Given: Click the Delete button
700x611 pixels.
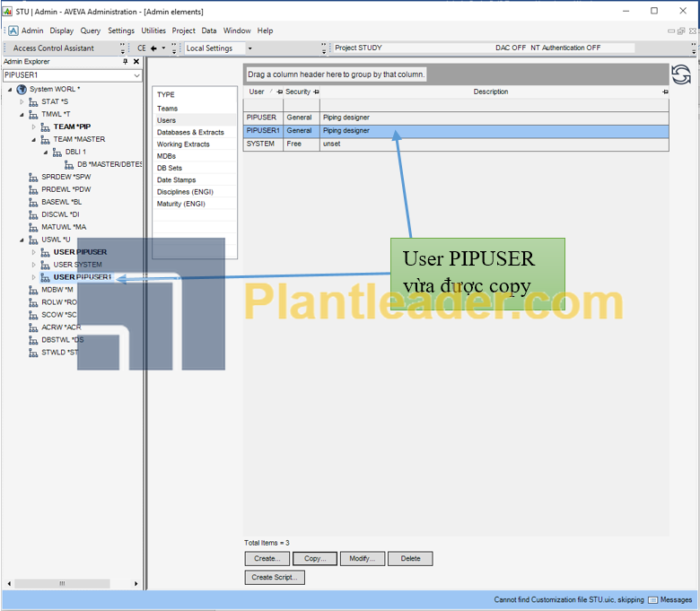Looking at the screenshot, I should pos(410,559).
